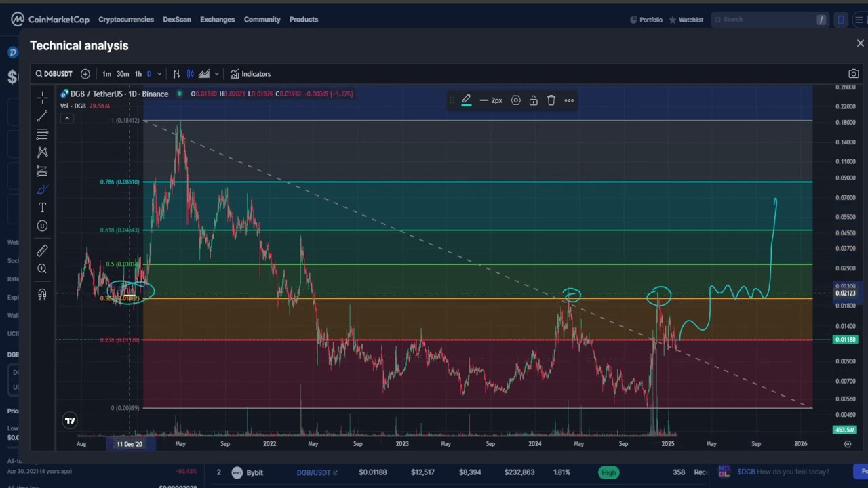Select the XABCD pattern tool
Viewport: 868px width, 488px height.
42,152
